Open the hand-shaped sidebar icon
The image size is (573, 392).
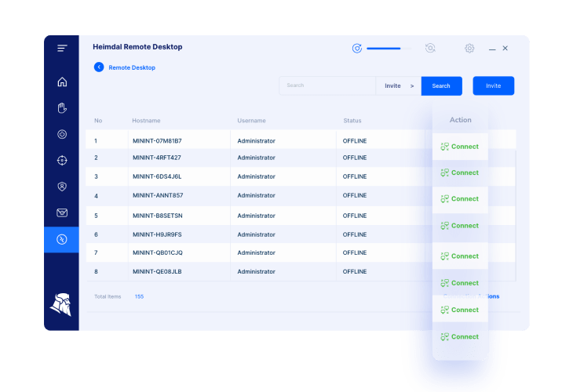point(62,108)
